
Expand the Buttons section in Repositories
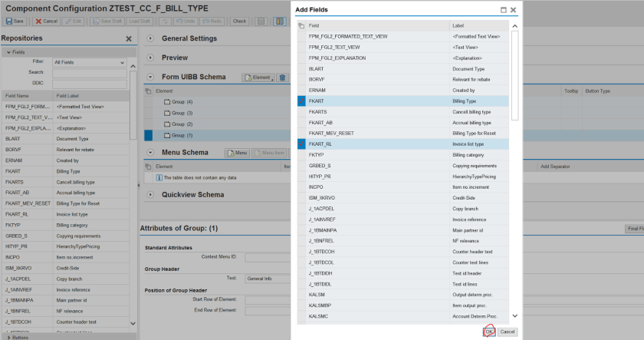pyautogui.click(x=8, y=338)
